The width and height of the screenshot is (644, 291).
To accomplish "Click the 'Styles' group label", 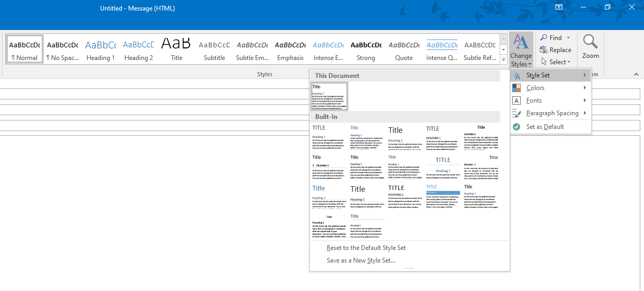I will (x=265, y=74).
